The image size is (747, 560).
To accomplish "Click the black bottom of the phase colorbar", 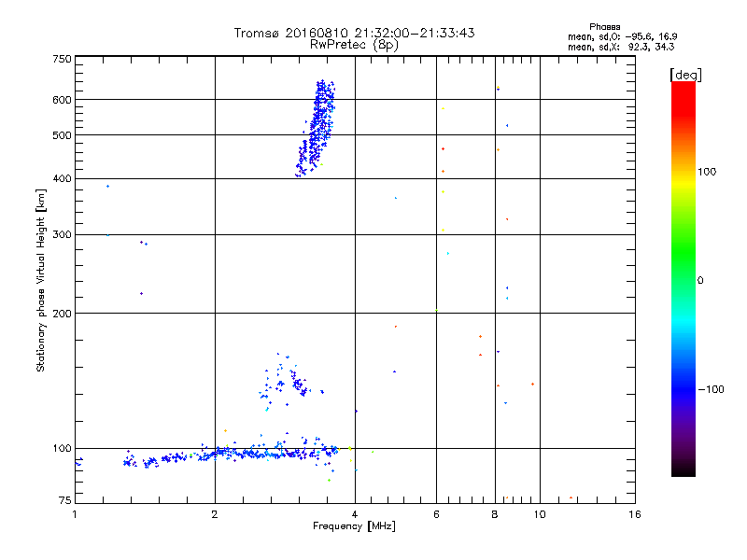I will click(684, 469).
